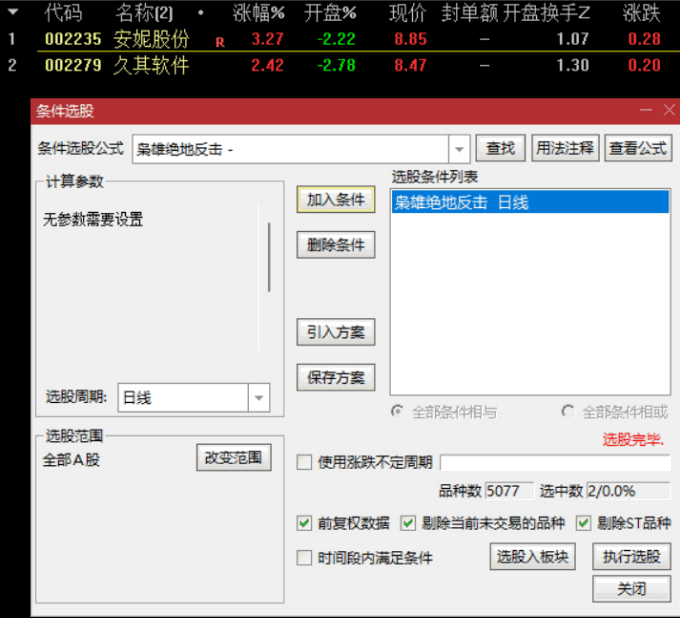Enable 使用涨跌不定周期 checkbox
This screenshot has height=618, width=680.
304,462
